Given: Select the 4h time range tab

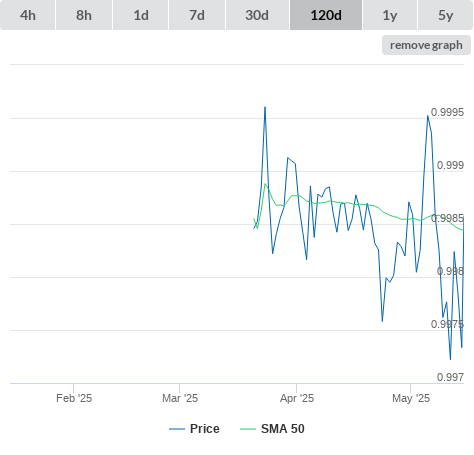Looking at the screenshot, I should point(28,15).
